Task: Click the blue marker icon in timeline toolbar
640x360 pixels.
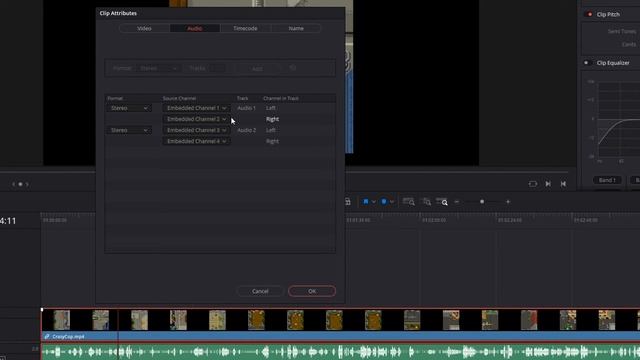Action: coord(384,202)
